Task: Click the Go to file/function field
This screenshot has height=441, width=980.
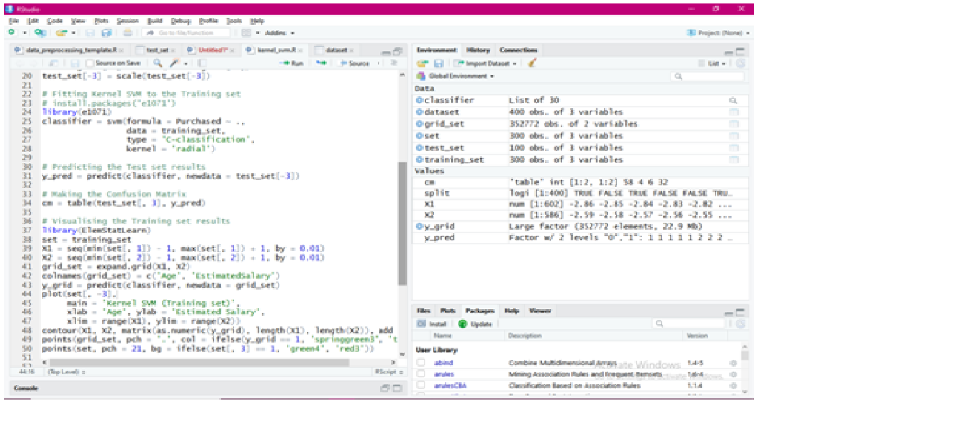Action: click(185, 33)
